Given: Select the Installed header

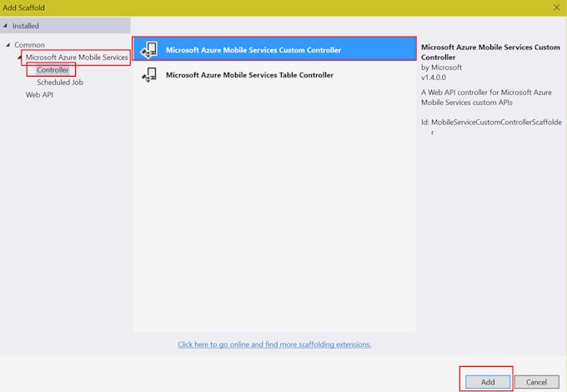Looking at the screenshot, I should [x=65, y=26].
